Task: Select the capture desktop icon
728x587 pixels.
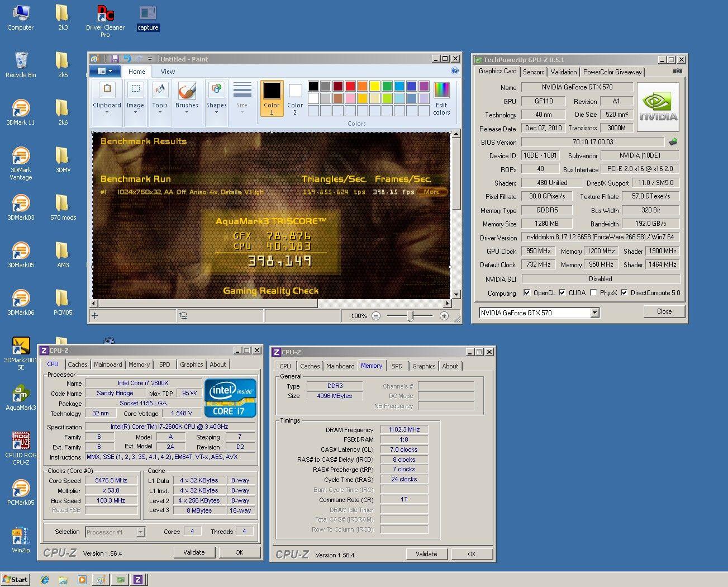Action: (148, 17)
